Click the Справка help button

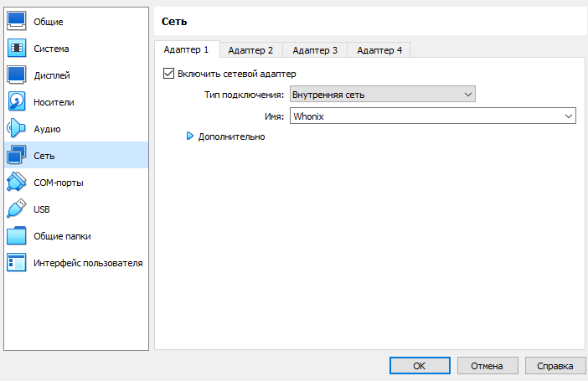(555, 366)
